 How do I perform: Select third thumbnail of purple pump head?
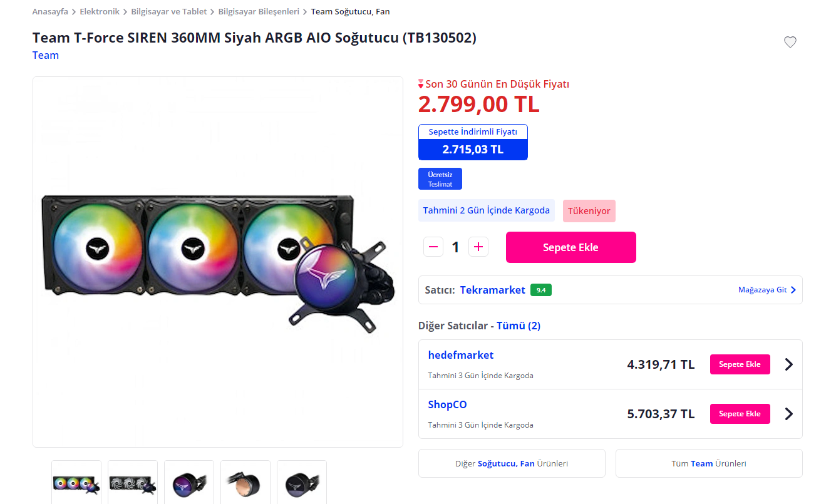189,483
